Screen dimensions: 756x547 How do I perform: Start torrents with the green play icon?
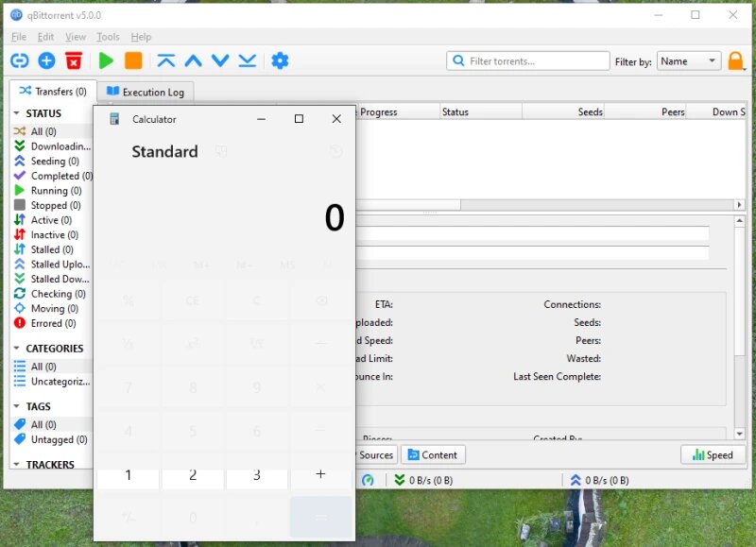tap(106, 60)
